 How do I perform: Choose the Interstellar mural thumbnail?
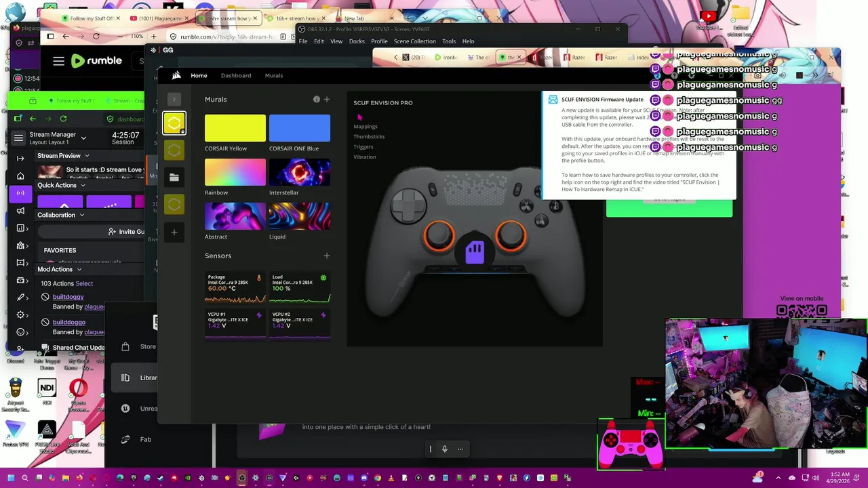point(300,172)
